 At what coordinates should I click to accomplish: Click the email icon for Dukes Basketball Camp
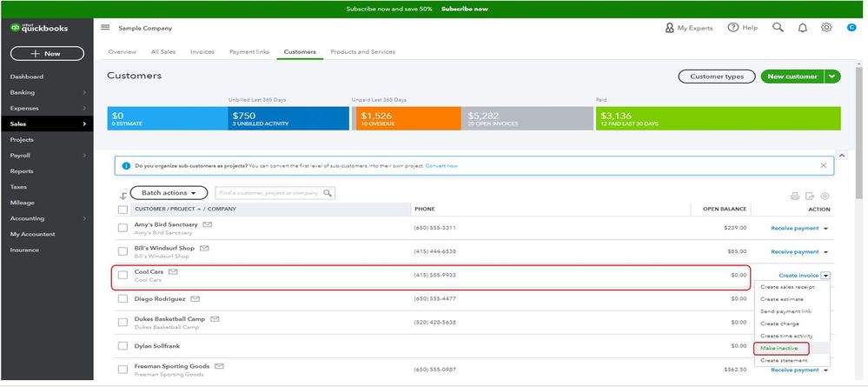coord(215,319)
